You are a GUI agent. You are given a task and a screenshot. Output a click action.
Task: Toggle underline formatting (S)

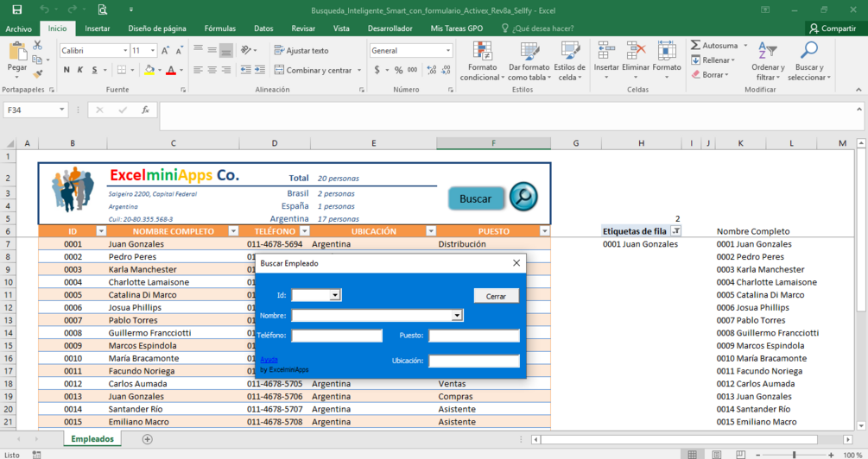point(95,70)
